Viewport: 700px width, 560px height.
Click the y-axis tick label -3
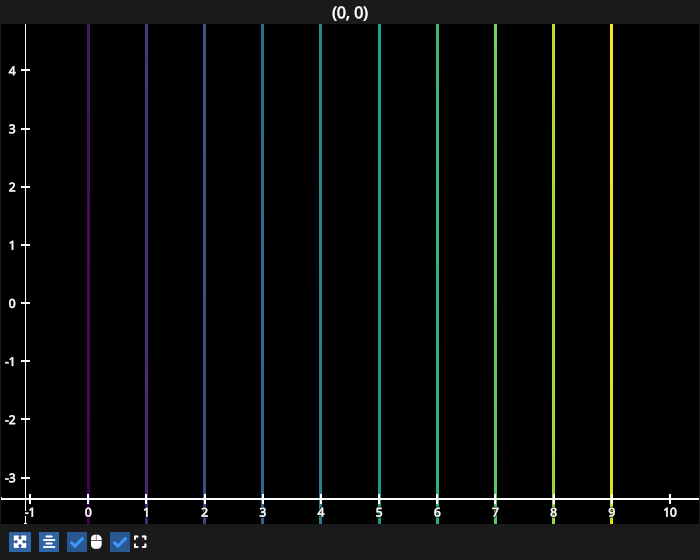pyautogui.click(x=10, y=478)
